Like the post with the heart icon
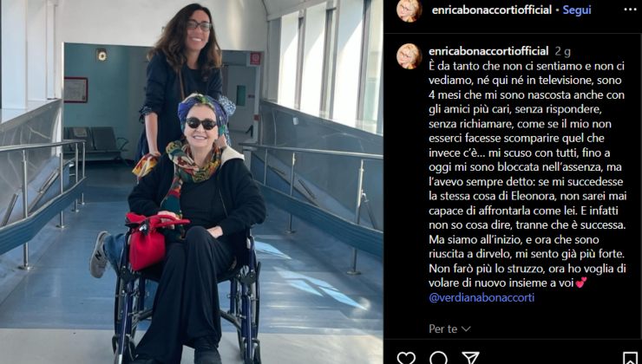 point(406,358)
